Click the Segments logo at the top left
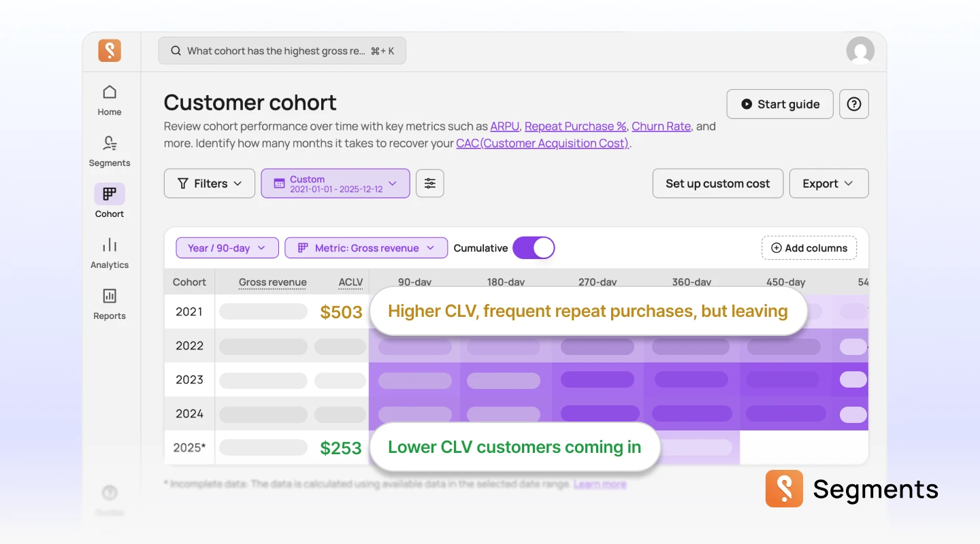 [110, 50]
